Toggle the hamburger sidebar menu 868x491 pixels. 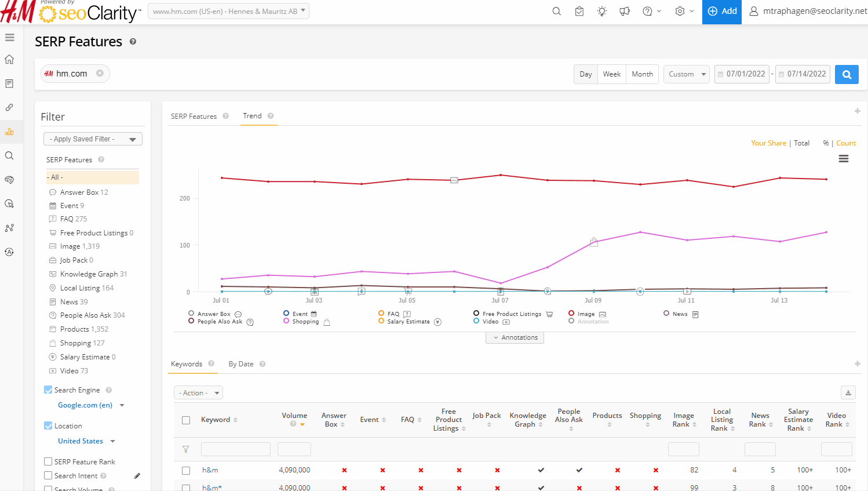pyautogui.click(x=10, y=37)
